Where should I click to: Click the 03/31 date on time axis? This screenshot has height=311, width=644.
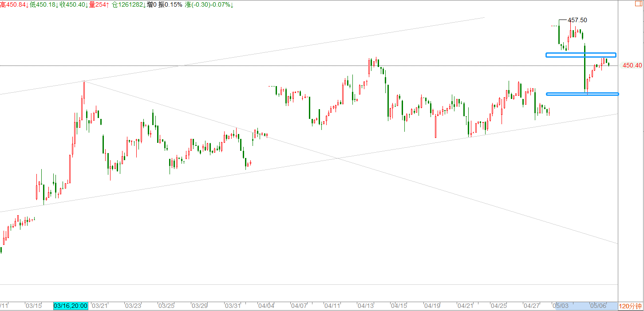point(233,306)
